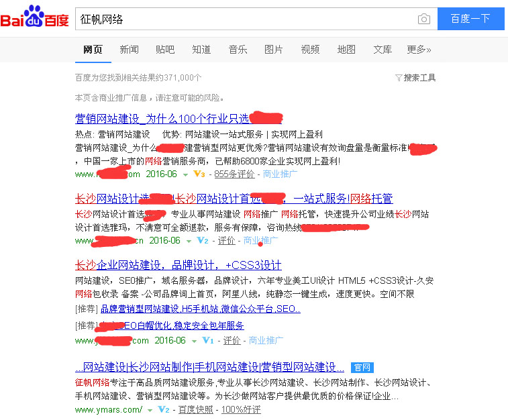
Task: Open the 文库 tab
Action: [383, 50]
